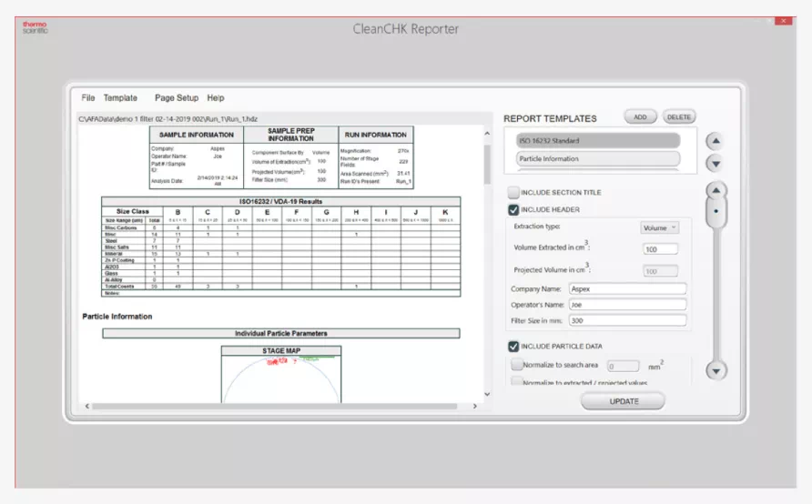This screenshot has height=504, width=812.
Task: Click the Filter Size in mm field
Action: click(627, 321)
